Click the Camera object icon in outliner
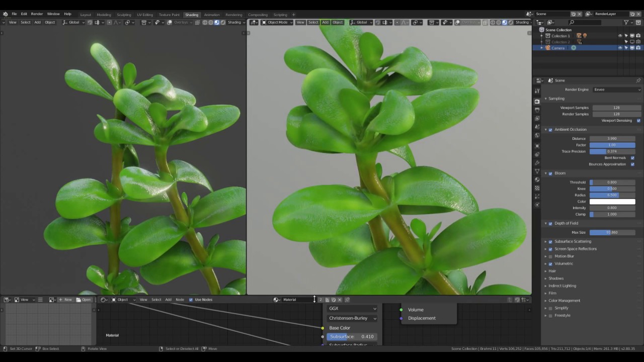The width and height of the screenshot is (644, 362). 548,48
